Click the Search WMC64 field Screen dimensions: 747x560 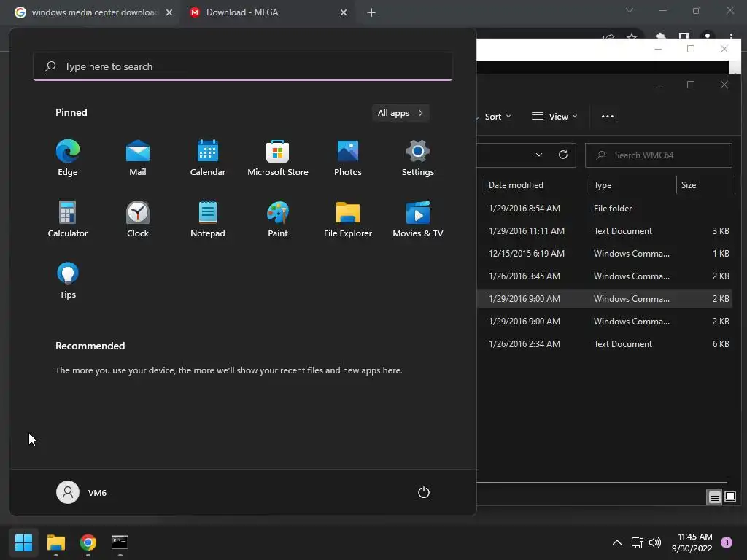point(659,155)
